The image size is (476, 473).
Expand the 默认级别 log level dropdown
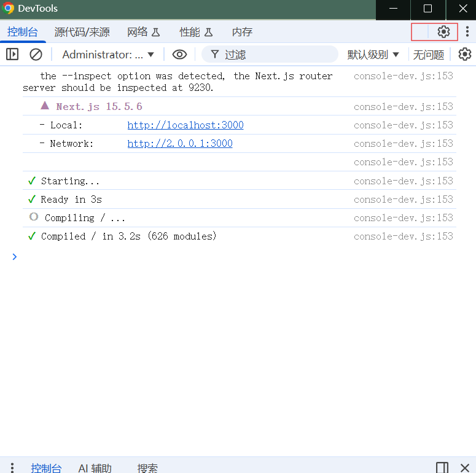[373, 55]
